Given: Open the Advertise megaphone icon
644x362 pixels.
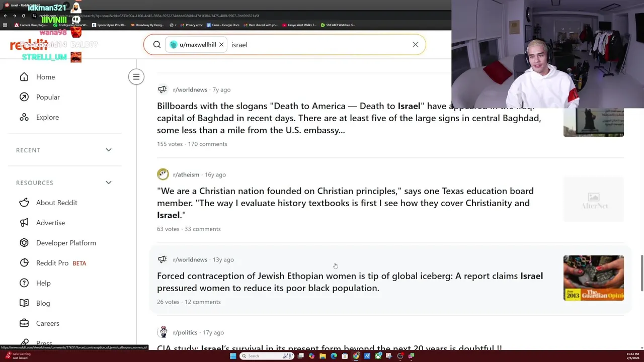Looking at the screenshot, I should coord(24,223).
